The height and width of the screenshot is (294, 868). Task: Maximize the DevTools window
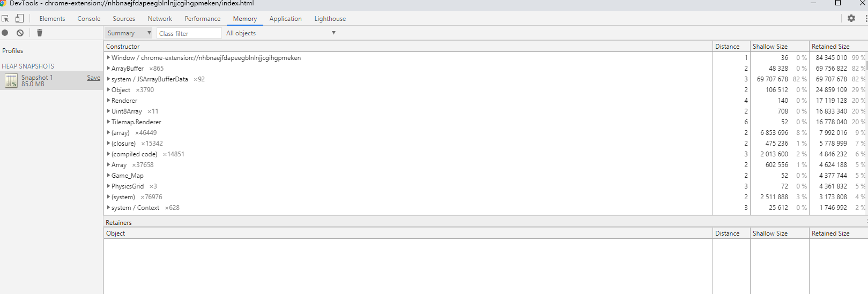pyautogui.click(x=838, y=3)
